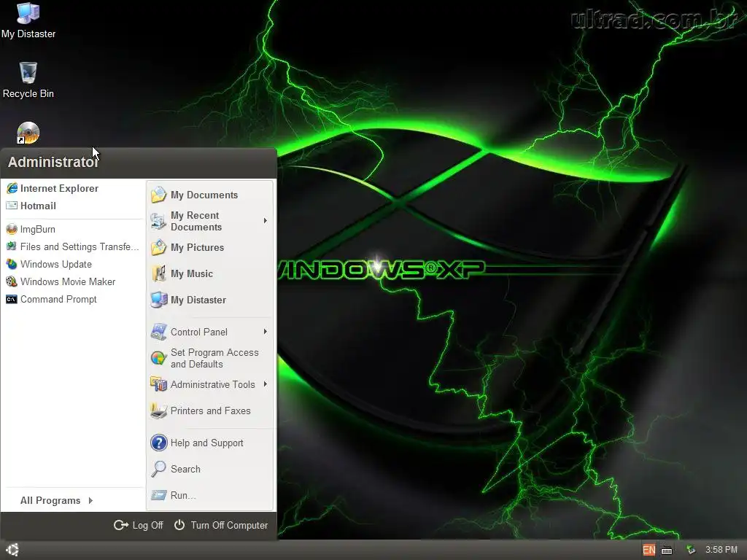The height and width of the screenshot is (560, 747).
Task: Click the Help and Support text
Action: point(206,443)
